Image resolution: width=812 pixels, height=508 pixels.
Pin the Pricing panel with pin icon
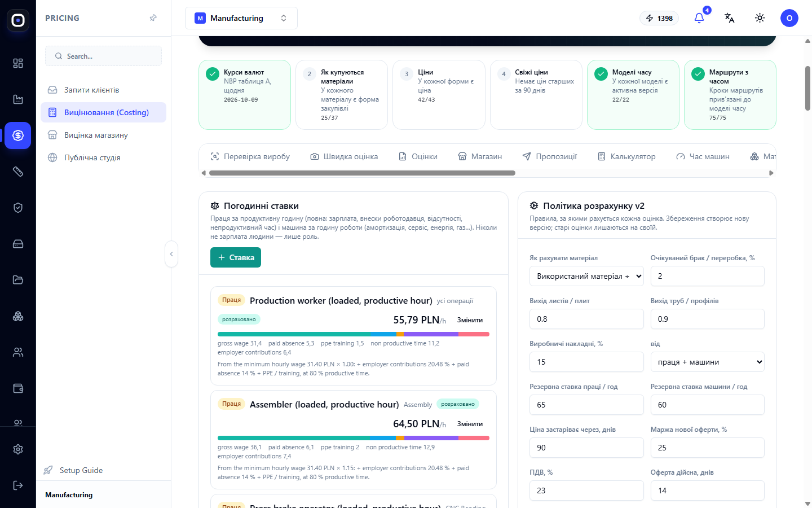click(153, 18)
